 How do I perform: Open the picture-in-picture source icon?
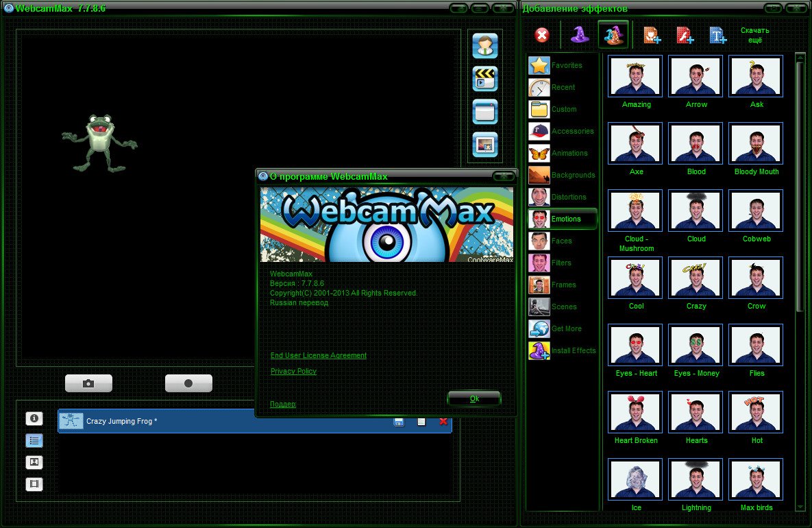tap(485, 145)
